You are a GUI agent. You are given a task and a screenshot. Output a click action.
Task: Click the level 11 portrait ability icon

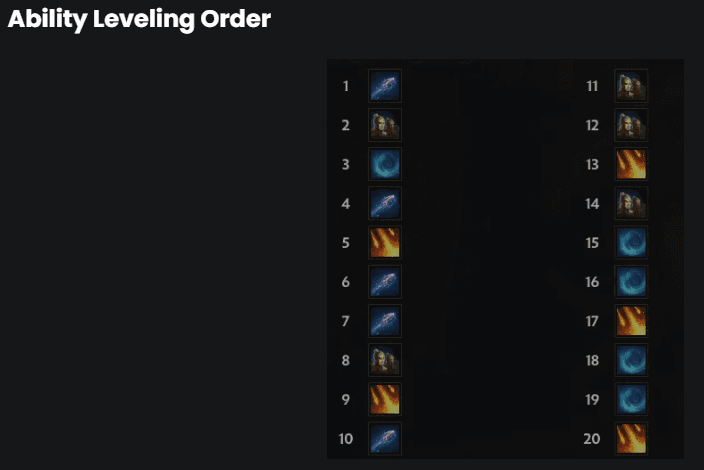tap(631, 86)
